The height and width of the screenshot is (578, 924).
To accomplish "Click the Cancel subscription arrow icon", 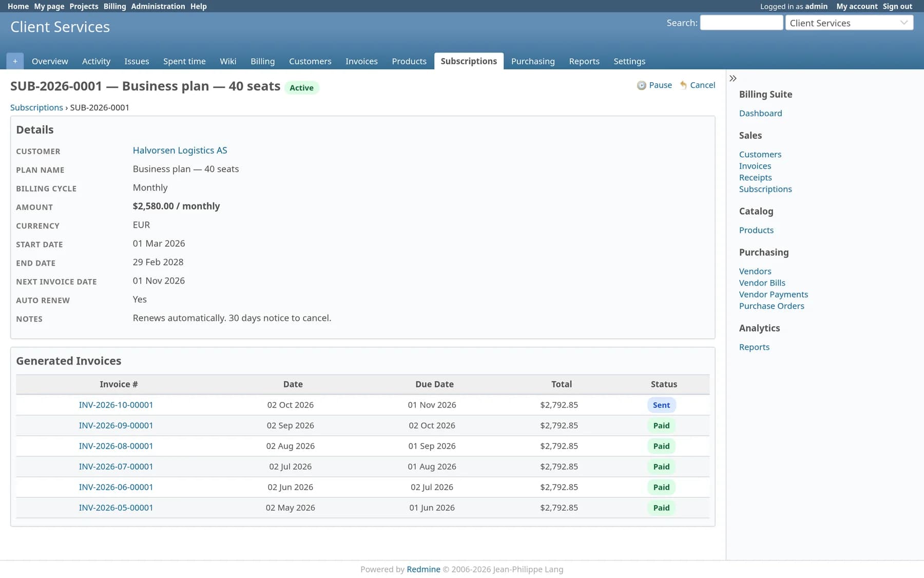I will coord(683,85).
